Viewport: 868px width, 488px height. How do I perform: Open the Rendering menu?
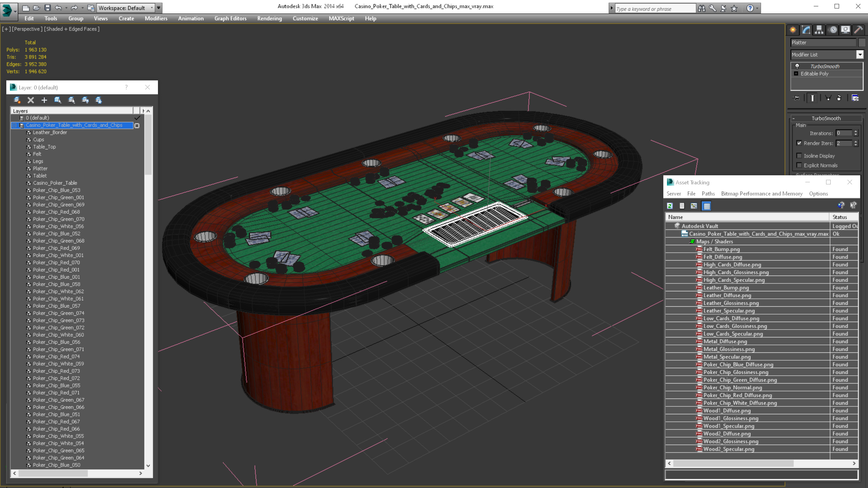269,18
